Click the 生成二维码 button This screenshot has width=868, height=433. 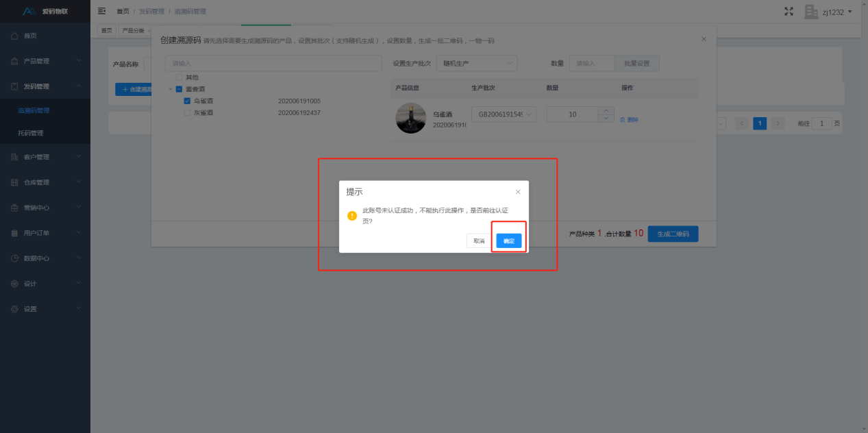pyautogui.click(x=673, y=234)
